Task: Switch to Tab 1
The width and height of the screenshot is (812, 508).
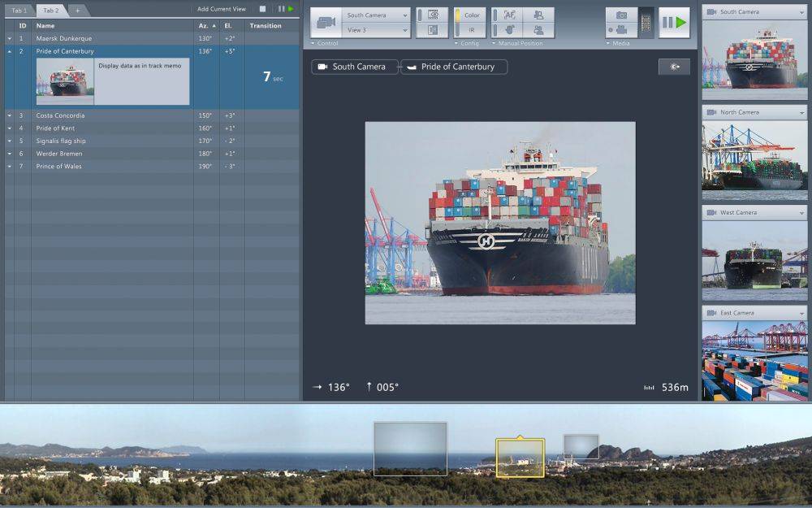Action: [x=19, y=11]
